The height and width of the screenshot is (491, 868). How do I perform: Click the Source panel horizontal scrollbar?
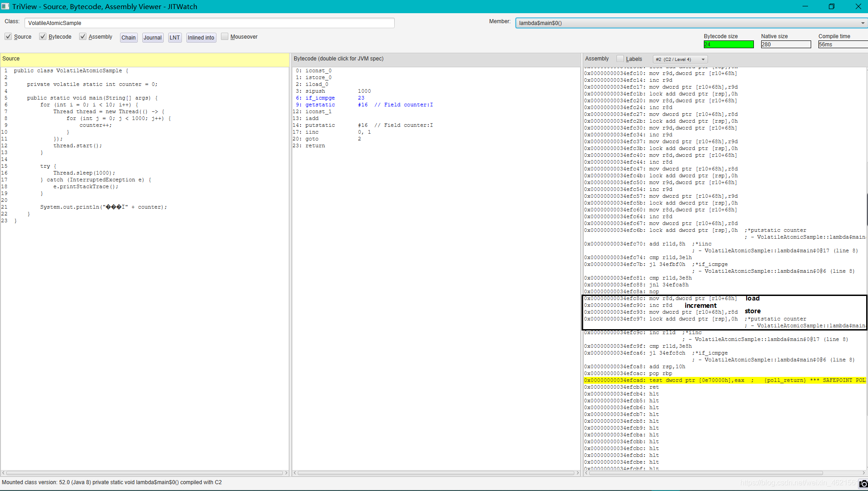pos(145,473)
